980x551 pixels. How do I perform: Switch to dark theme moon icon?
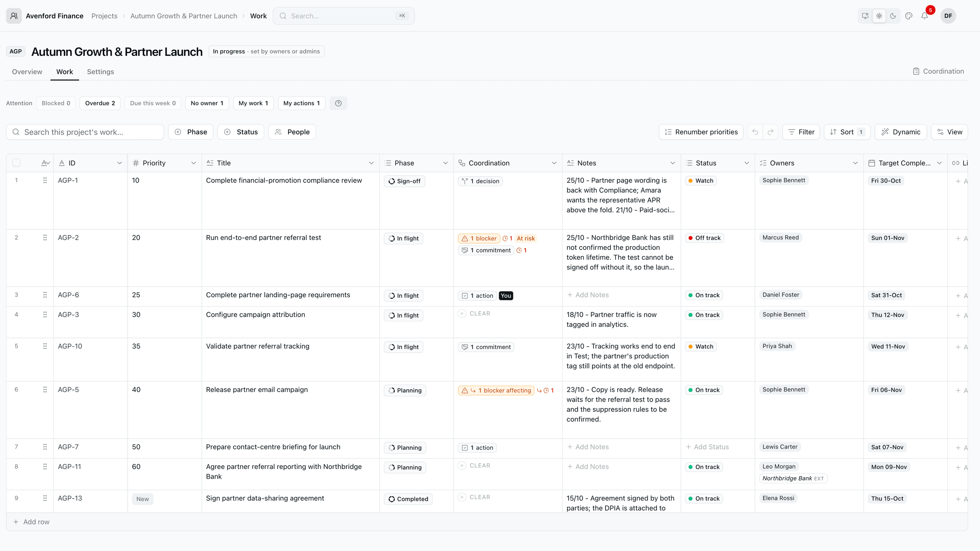tap(893, 16)
